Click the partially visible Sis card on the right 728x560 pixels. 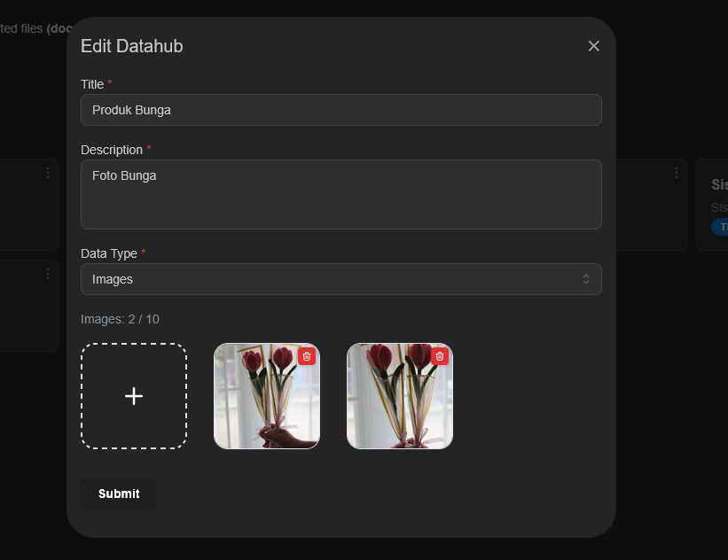point(715,206)
